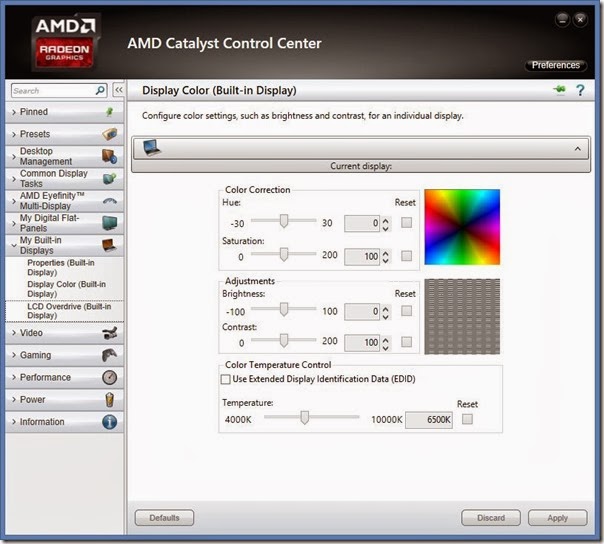Tick the Brightness reset checkbox
The image size is (604, 544).
pos(406,311)
